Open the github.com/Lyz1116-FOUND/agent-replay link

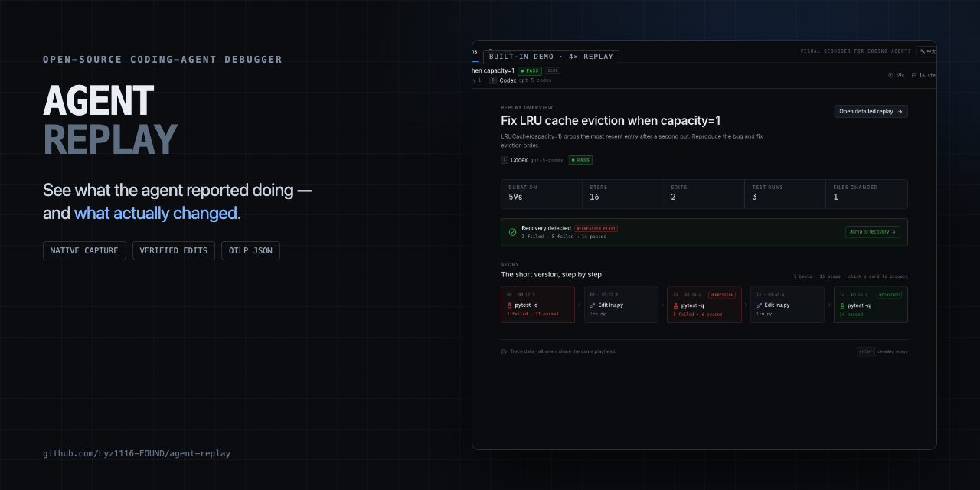tap(136, 453)
